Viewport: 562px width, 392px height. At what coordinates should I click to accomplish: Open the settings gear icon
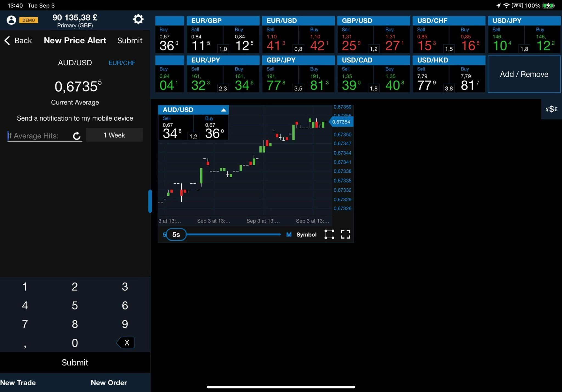coord(138,19)
